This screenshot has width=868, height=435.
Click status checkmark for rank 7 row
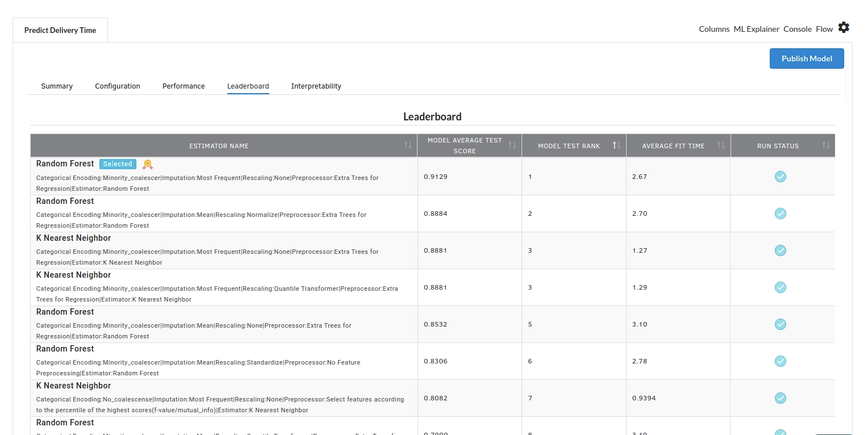(781, 398)
